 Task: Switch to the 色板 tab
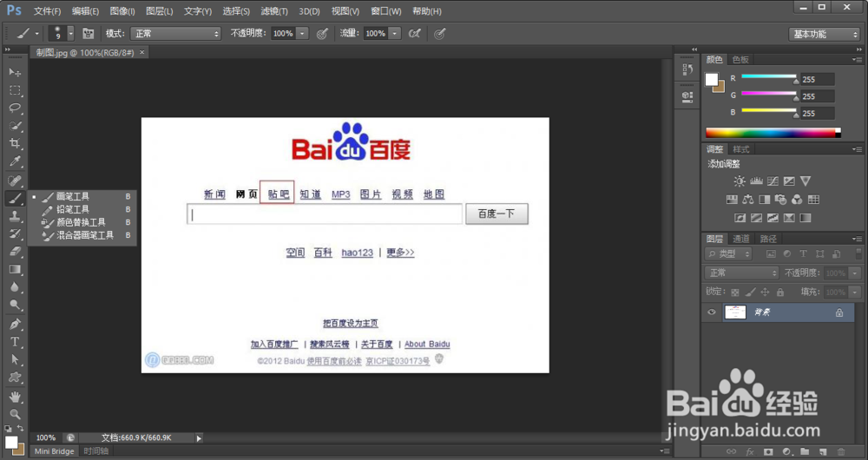[740, 59]
